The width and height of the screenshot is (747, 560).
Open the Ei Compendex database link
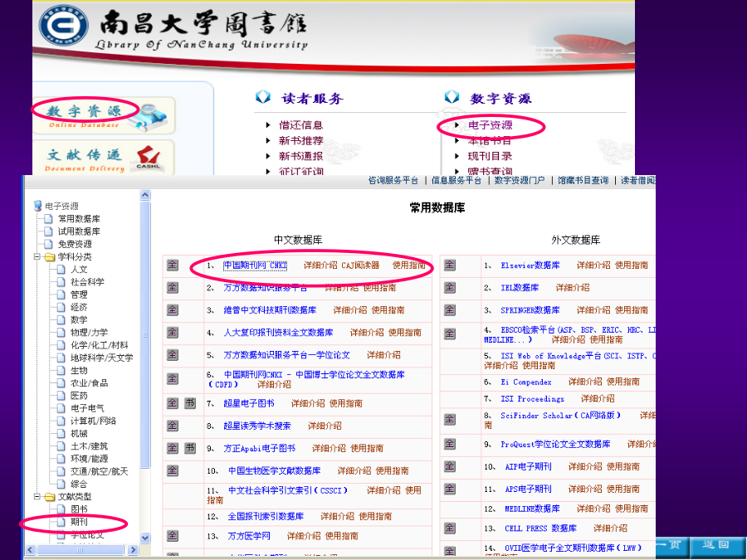526,382
